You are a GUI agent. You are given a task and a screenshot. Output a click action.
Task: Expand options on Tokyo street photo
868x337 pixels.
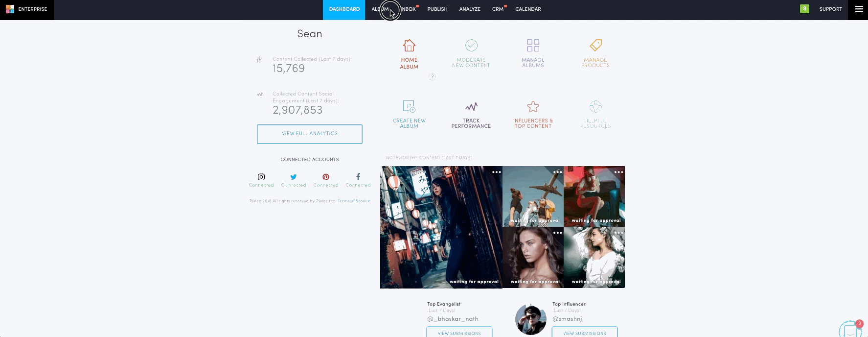496,172
